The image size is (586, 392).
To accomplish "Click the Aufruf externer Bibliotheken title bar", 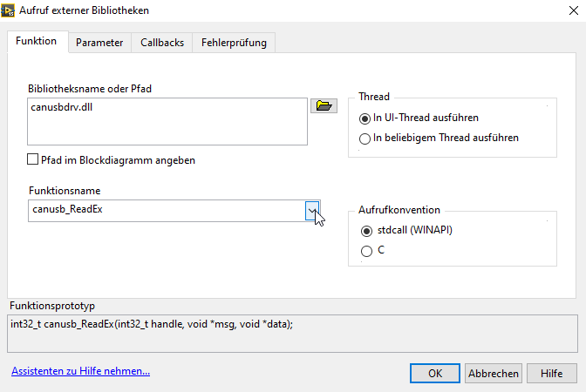I will point(262,10).
